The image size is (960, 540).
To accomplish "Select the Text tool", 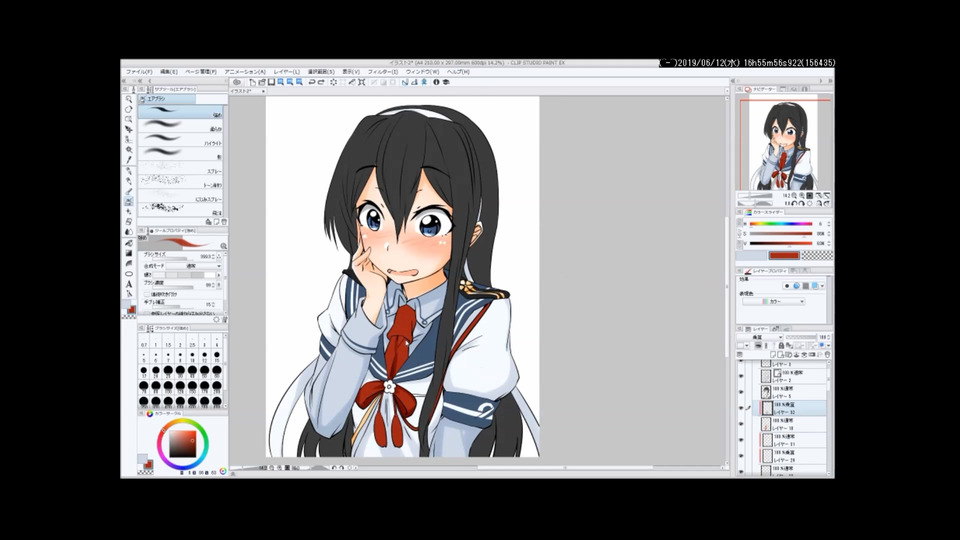I will 129,284.
